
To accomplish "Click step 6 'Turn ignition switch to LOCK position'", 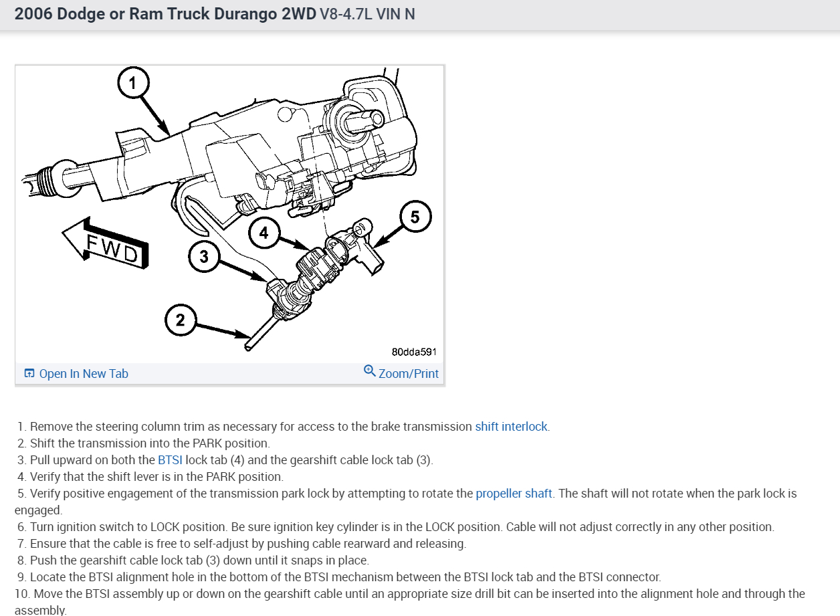I will point(396,527).
